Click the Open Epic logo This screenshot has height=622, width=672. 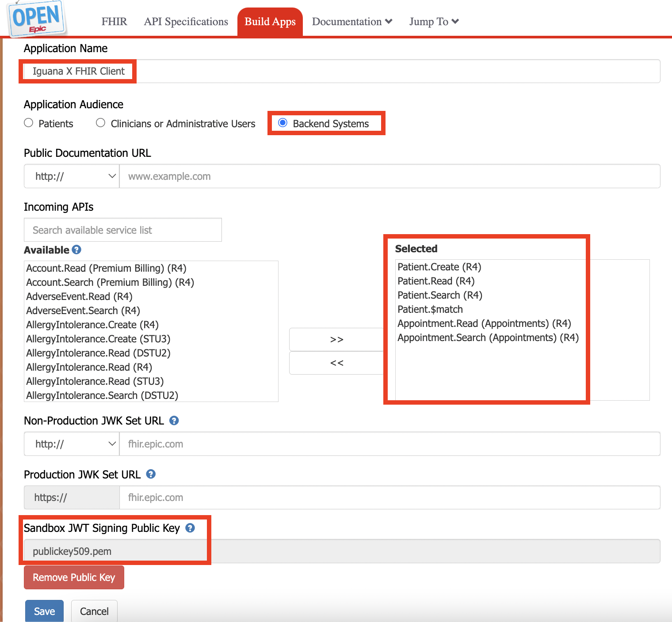pyautogui.click(x=36, y=18)
